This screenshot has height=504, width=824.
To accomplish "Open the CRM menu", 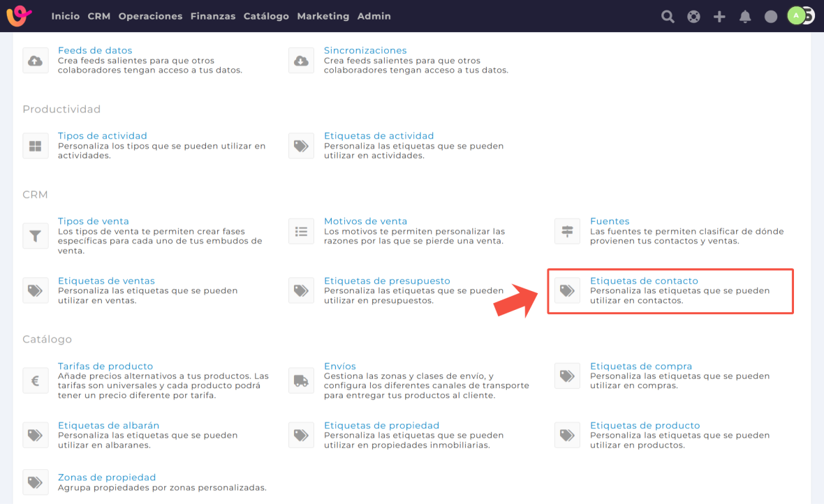I will [x=99, y=16].
